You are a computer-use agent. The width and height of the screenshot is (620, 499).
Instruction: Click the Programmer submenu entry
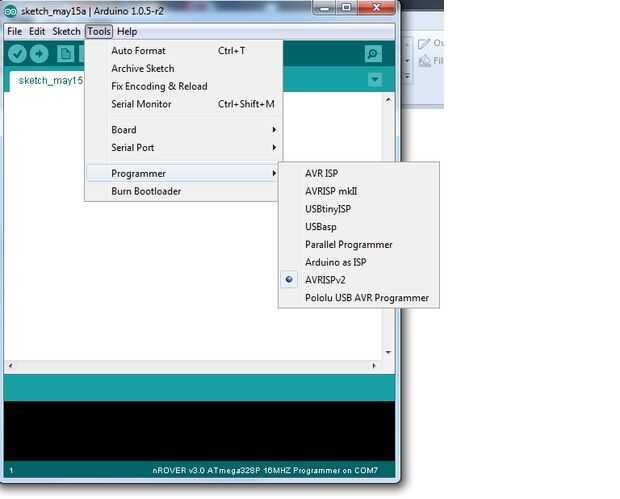[x=182, y=173]
